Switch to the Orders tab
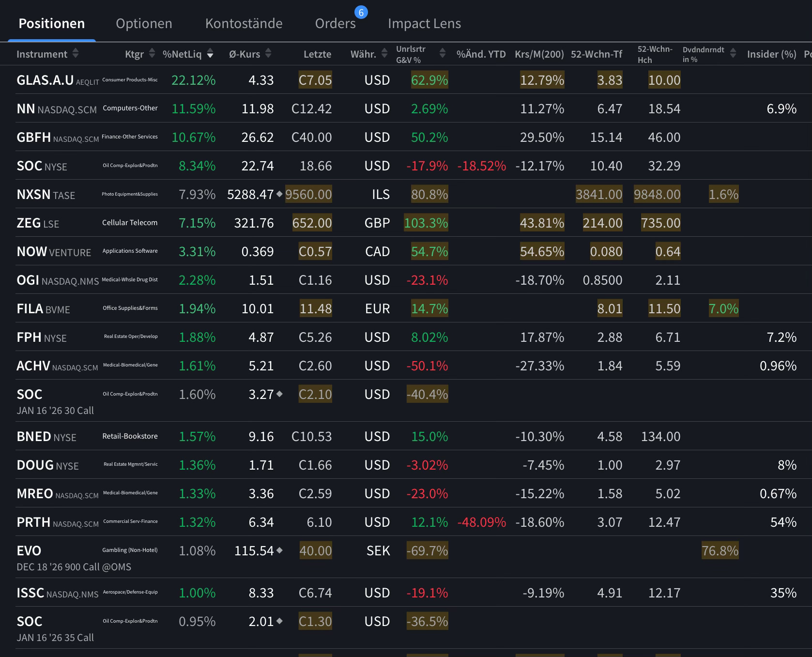Image resolution: width=812 pixels, height=657 pixels. [x=335, y=23]
